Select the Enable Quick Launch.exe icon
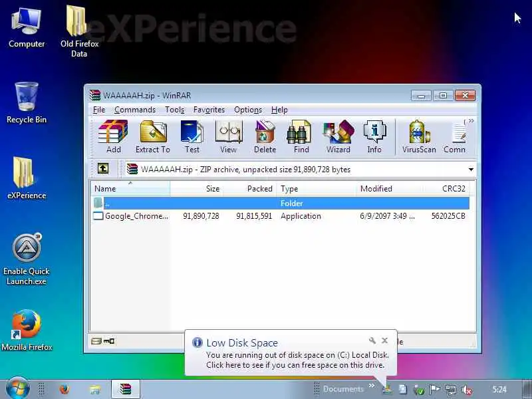 pos(27,259)
